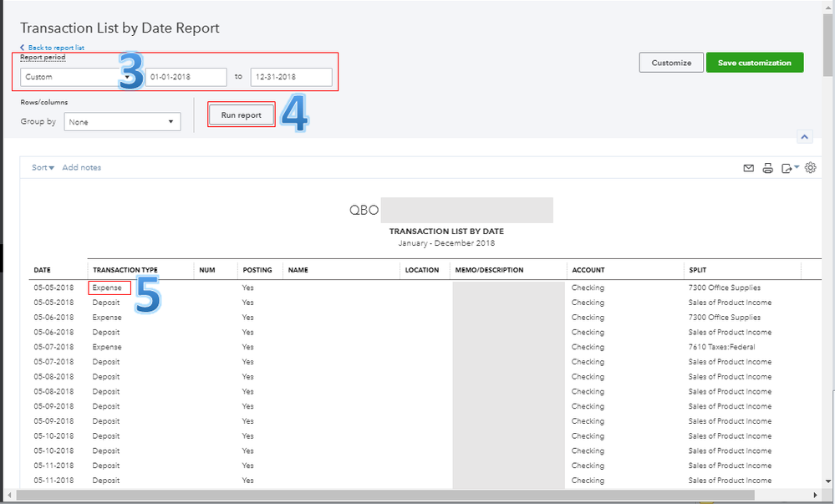Image resolution: width=835 pixels, height=504 pixels.
Task: Click the start date field 01-01-2018
Action: 186,77
